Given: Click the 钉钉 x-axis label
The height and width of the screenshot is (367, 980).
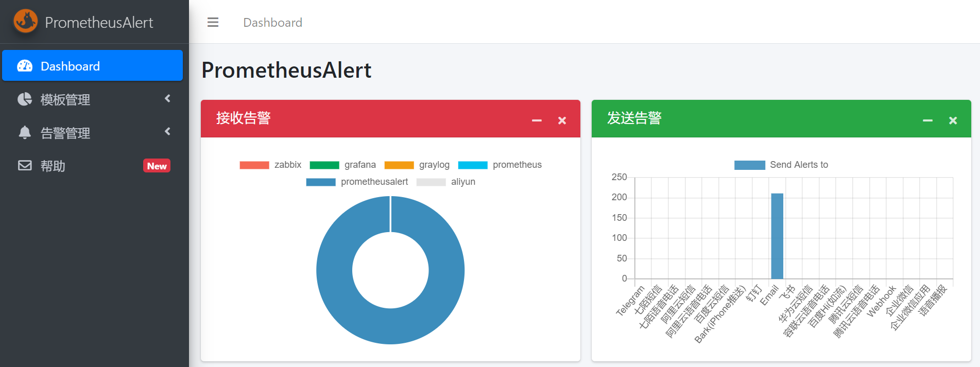Looking at the screenshot, I should coord(754,293).
